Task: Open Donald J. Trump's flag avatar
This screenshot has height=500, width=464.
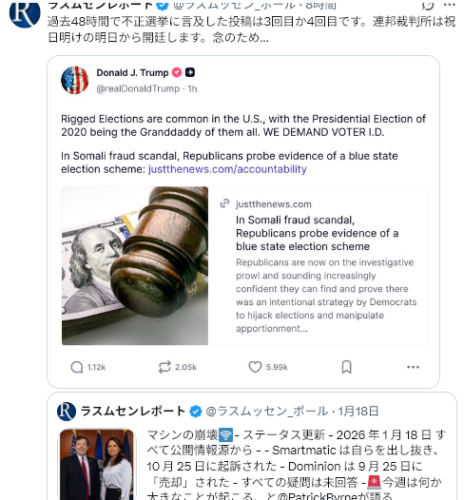Action: point(75,80)
